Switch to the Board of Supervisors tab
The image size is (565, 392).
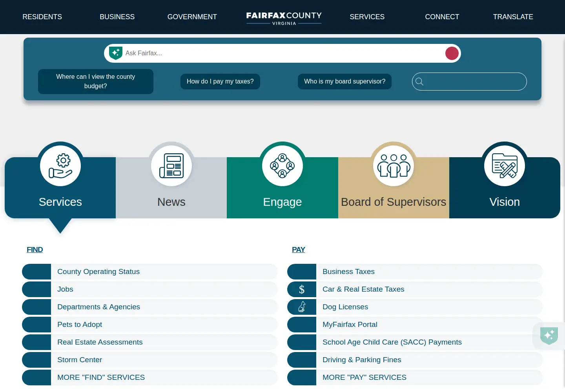pyautogui.click(x=394, y=188)
